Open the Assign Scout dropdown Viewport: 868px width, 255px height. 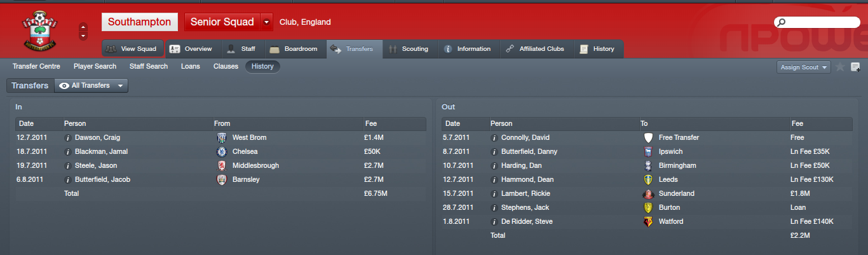coord(804,67)
